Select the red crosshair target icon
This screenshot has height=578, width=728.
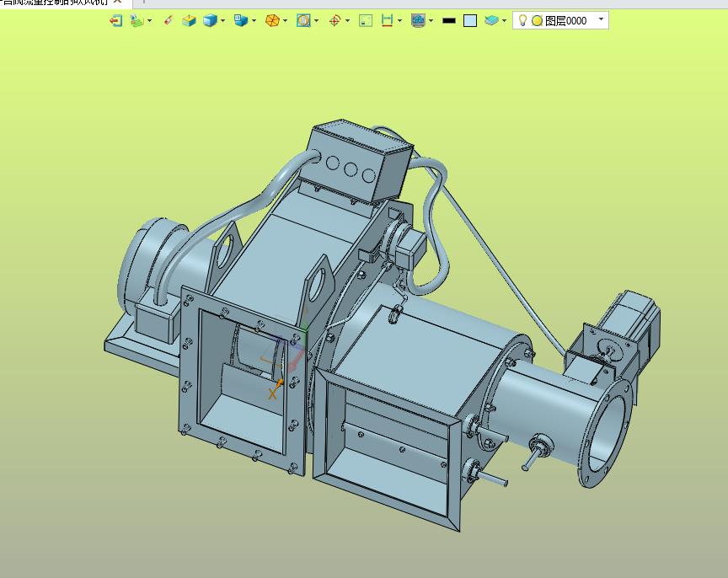(335, 20)
